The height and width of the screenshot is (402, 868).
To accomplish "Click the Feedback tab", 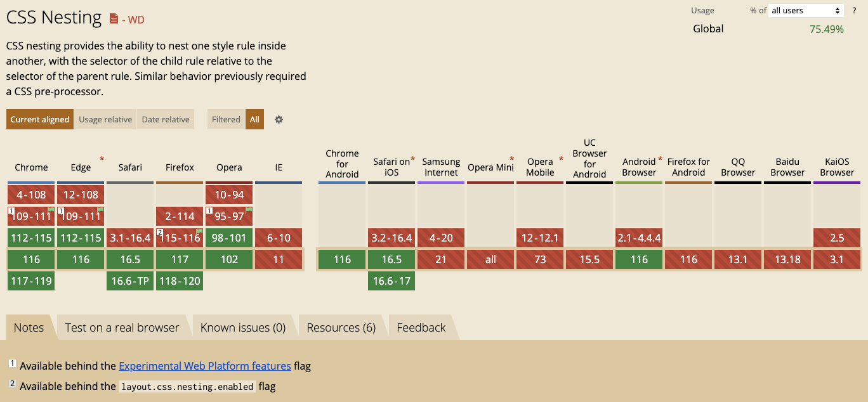I will click(421, 327).
